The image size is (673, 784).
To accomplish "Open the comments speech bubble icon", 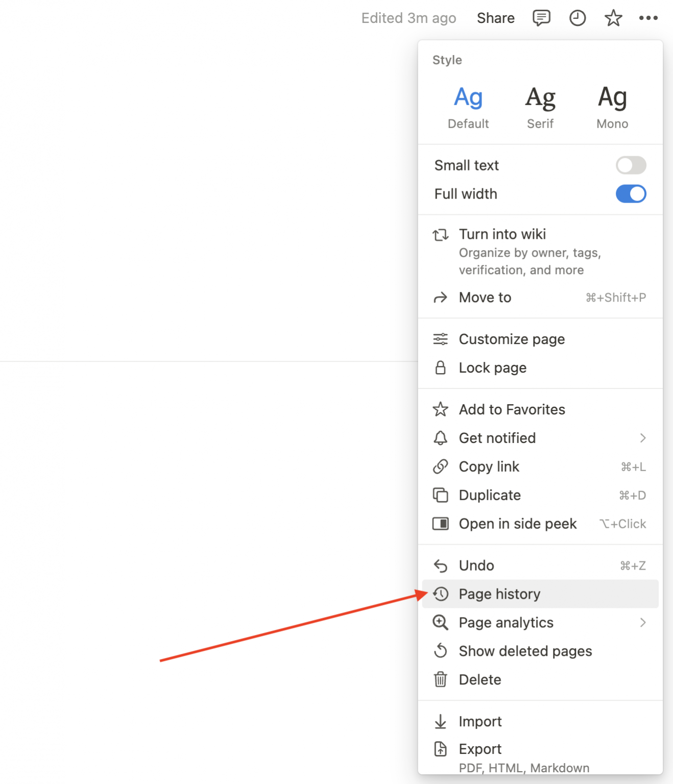I will [x=541, y=18].
